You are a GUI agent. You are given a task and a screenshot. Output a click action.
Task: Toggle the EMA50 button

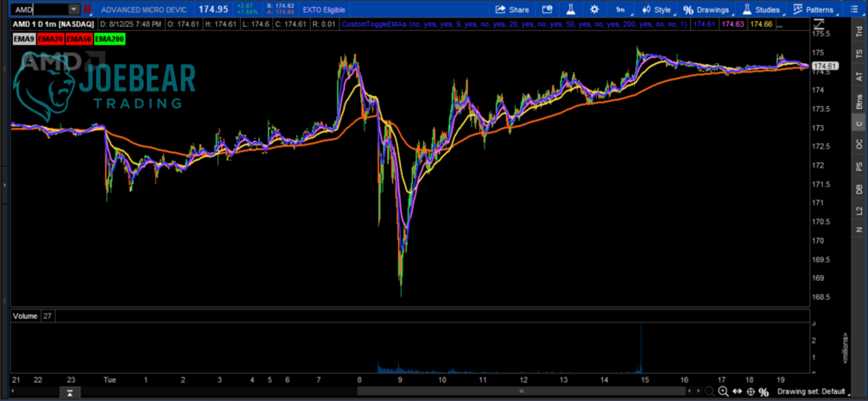click(79, 39)
